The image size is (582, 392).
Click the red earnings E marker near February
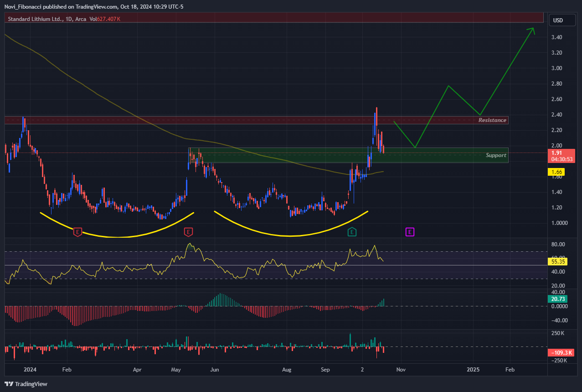coord(77,232)
